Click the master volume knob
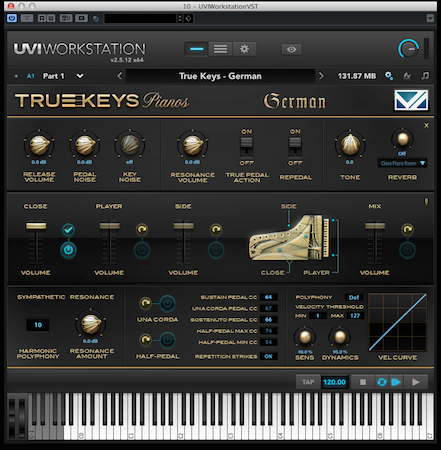 [x=408, y=49]
